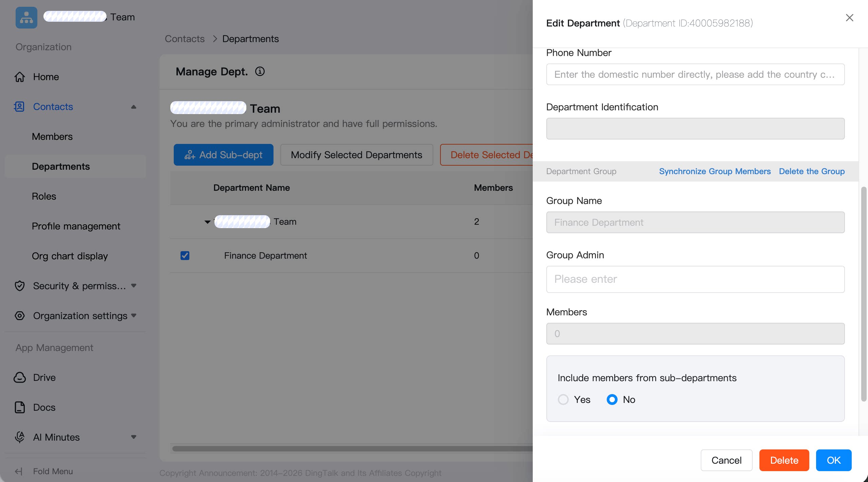
Task: Open the Drive cloud icon
Action: (20, 377)
